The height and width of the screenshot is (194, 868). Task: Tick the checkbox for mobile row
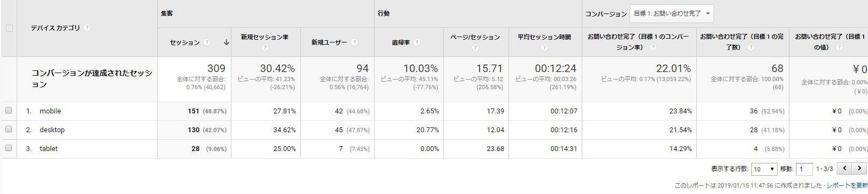pyautogui.click(x=9, y=111)
